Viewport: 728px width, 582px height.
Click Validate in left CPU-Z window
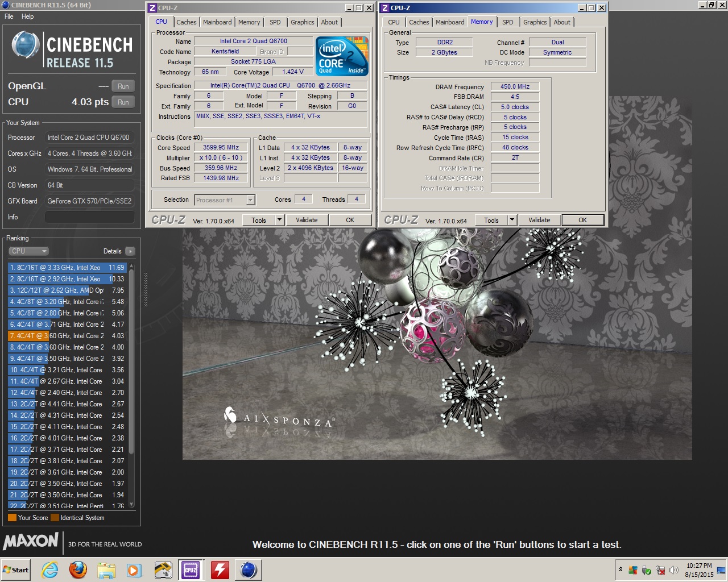[307, 221]
